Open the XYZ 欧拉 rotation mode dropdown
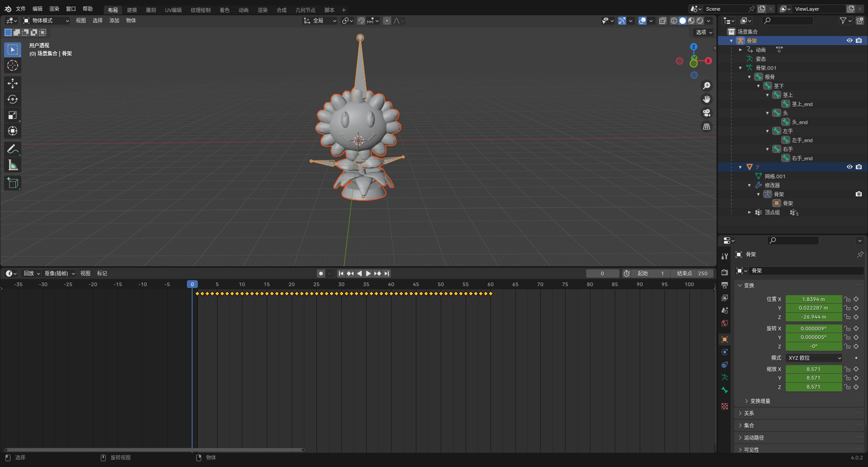Image resolution: width=868 pixels, height=467 pixels. point(814,358)
